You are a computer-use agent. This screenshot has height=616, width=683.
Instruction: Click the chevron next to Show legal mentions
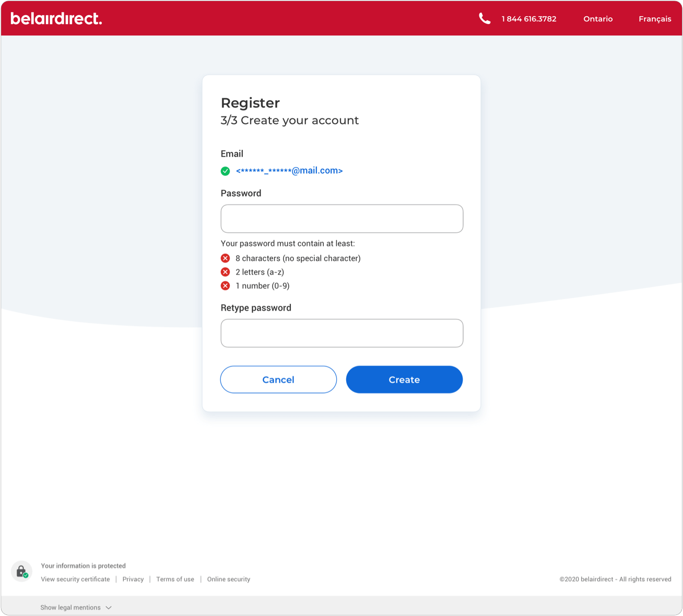pyautogui.click(x=109, y=607)
